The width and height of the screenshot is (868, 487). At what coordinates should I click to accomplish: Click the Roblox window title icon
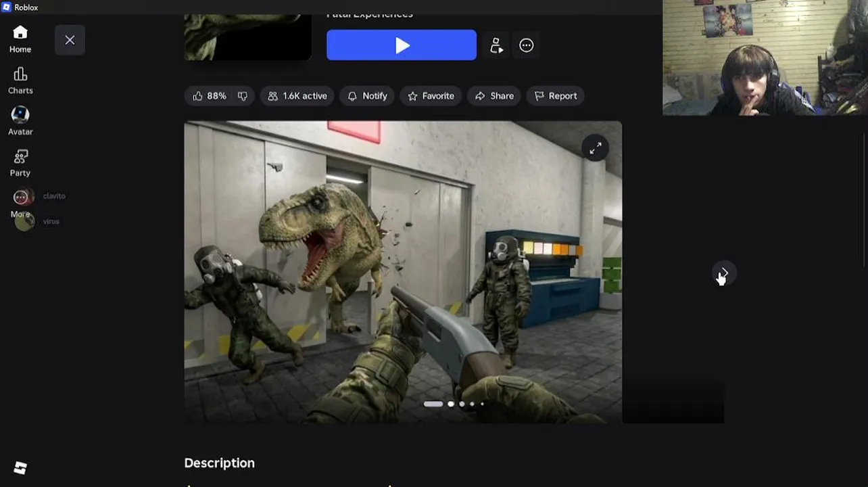pos(6,7)
